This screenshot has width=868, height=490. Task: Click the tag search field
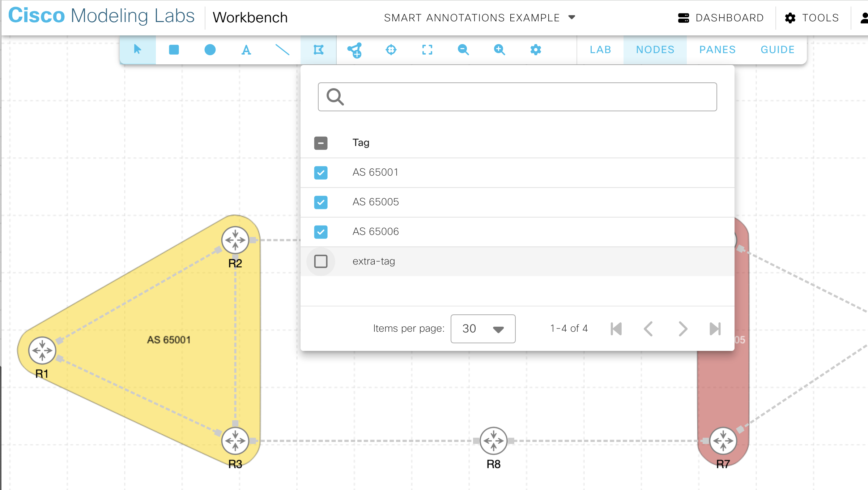coord(517,97)
